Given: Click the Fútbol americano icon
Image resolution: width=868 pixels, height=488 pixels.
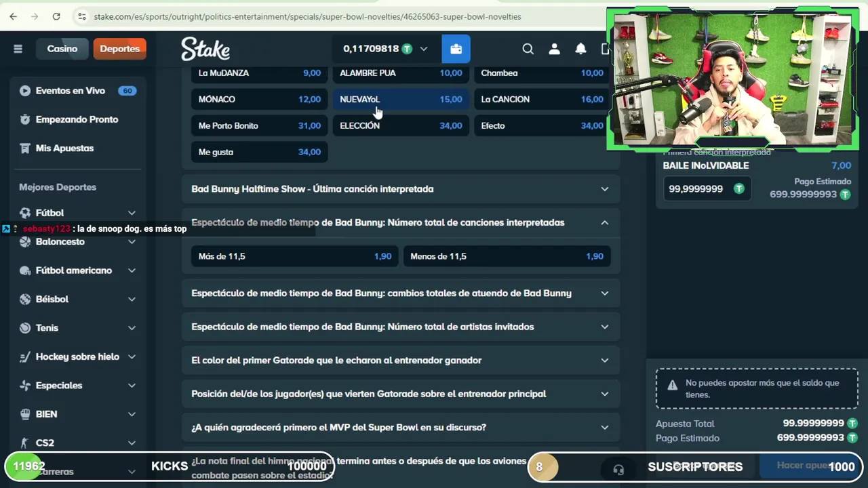Looking at the screenshot, I should coord(25,270).
